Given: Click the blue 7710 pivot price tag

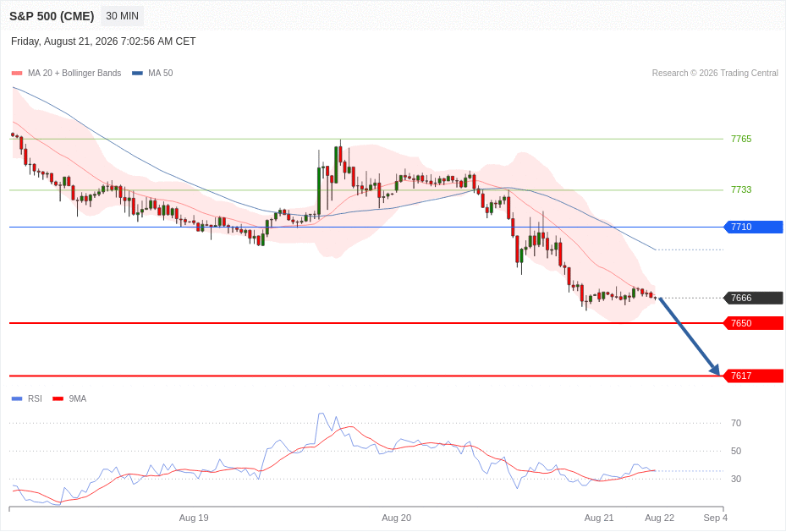Looking at the screenshot, I should pos(753,227).
